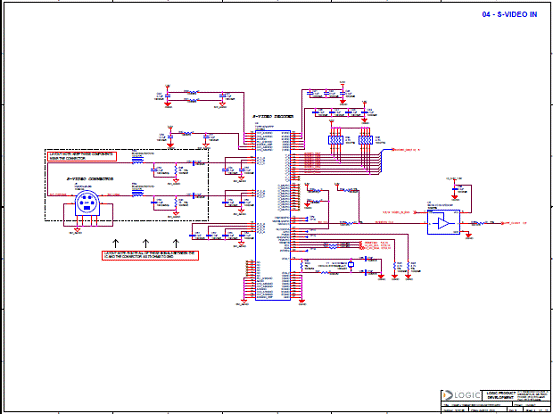Click the leftmost black upward arrow
The image size is (553, 414).
click(115, 243)
